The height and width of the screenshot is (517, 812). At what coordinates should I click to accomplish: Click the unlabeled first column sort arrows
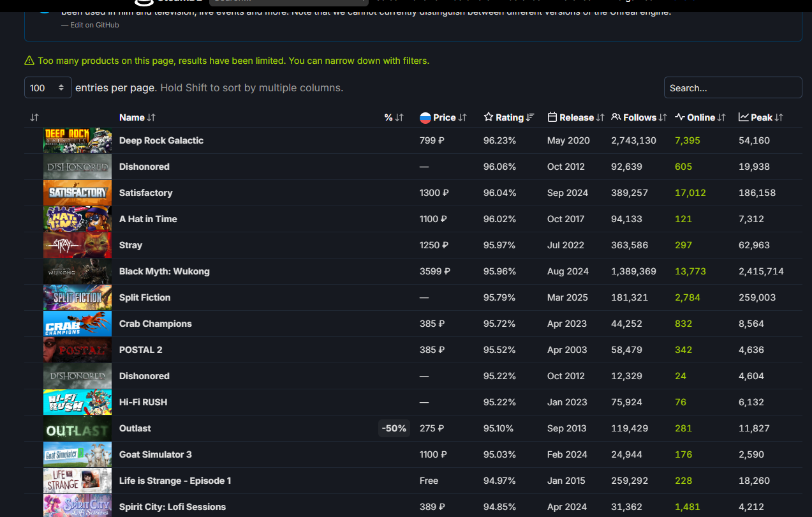tap(34, 117)
